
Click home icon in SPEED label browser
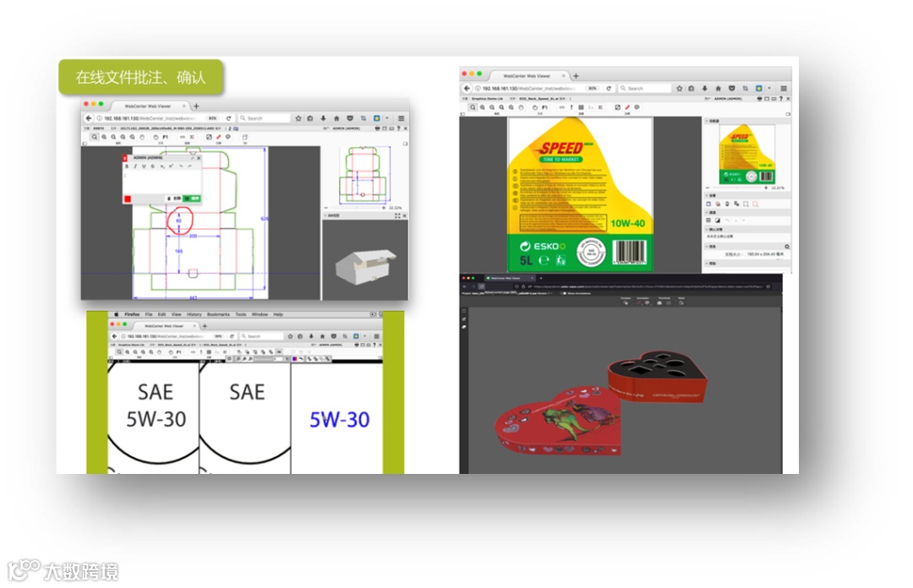point(719,89)
